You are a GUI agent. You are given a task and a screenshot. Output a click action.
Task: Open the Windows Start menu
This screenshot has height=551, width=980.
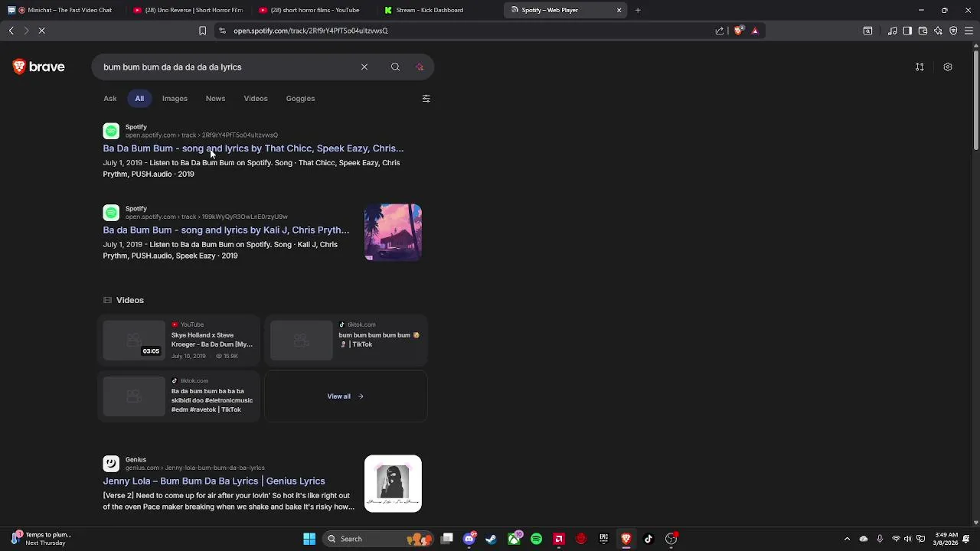(x=309, y=539)
